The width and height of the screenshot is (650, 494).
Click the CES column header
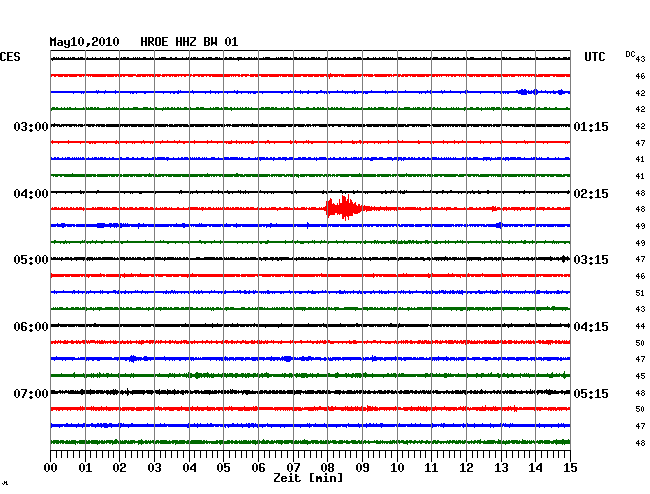pos(10,57)
